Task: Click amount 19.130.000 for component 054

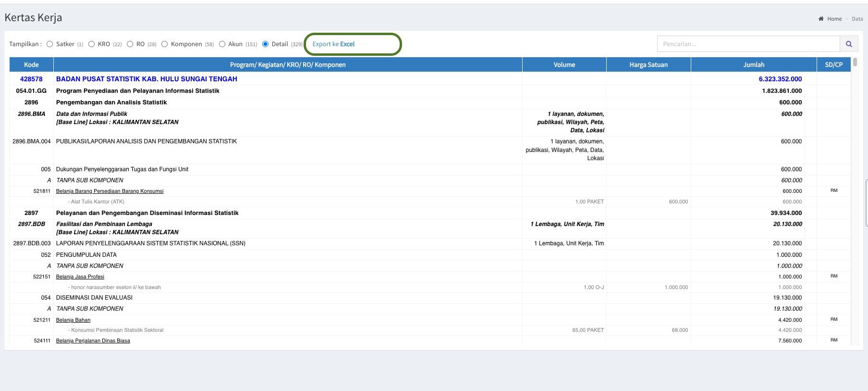Action: [787, 298]
